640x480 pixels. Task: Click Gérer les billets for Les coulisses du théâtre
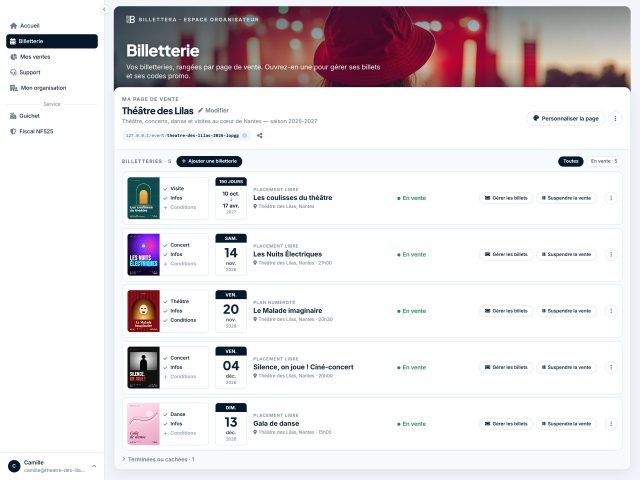(506, 198)
